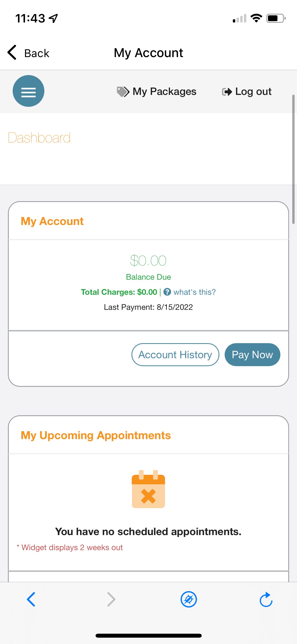Image resolution: width=297 pixels, height=644 pixels.
Task: Tap the My Packages tag icon
Action: 123,92
